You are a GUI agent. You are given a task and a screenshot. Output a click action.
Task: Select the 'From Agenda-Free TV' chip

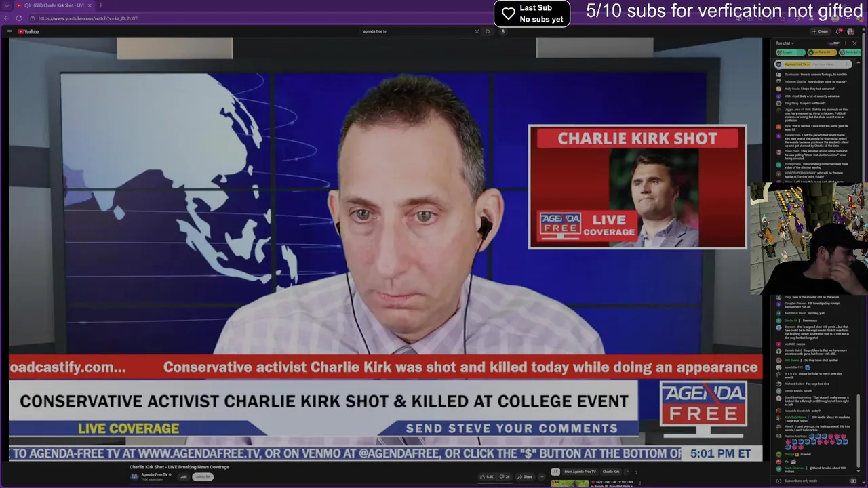(580, 472)
